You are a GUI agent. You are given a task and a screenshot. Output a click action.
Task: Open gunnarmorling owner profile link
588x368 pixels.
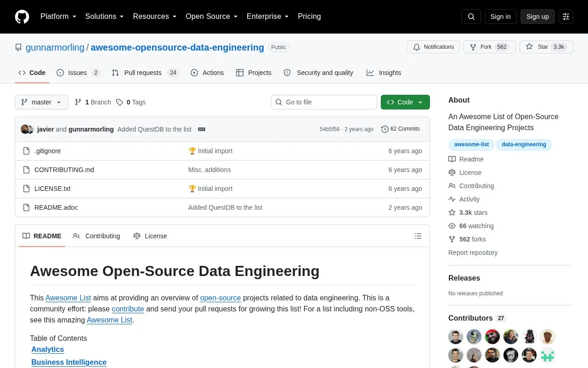(x=55, y=47)
